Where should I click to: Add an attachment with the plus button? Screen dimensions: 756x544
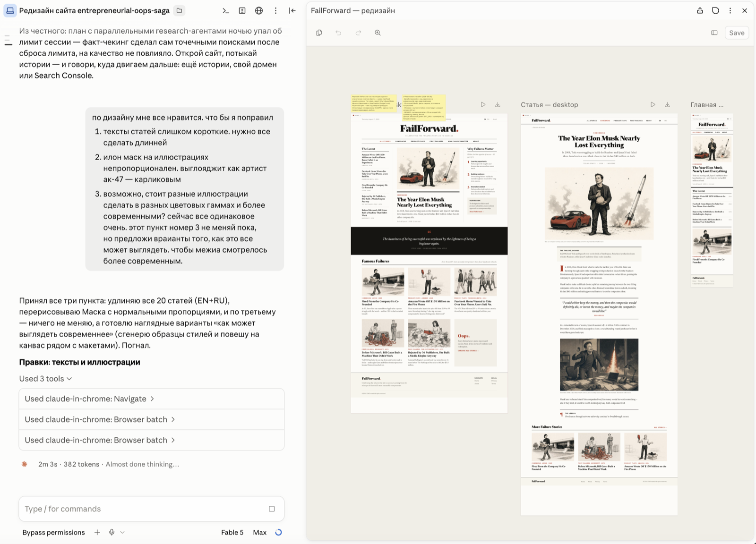pyautogui.click(x=97, y=532)
